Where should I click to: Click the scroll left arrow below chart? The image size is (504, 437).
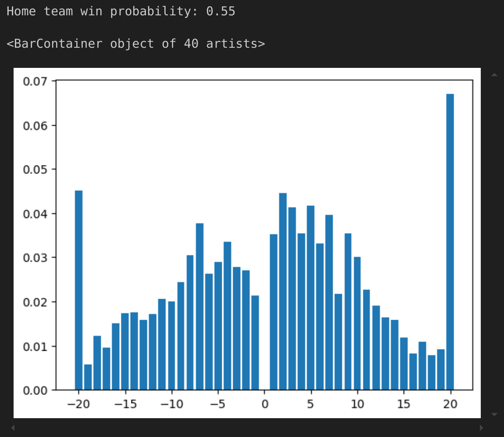coord(13,427)
